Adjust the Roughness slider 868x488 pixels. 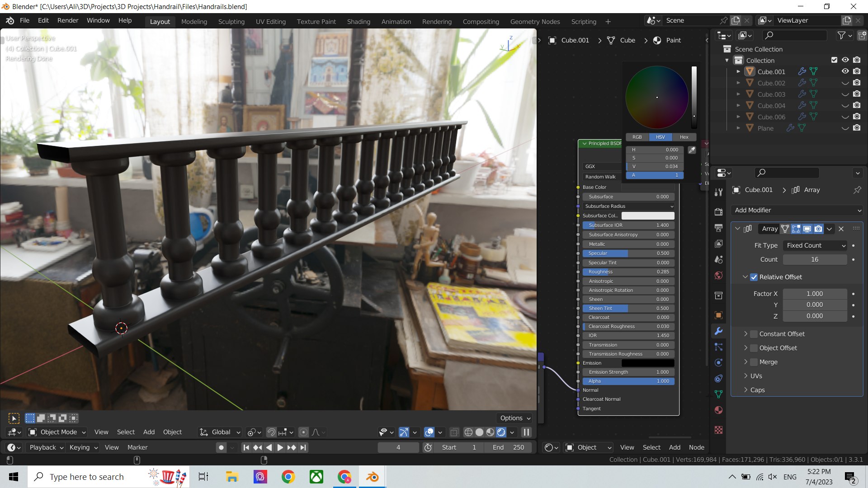[628, 272]
